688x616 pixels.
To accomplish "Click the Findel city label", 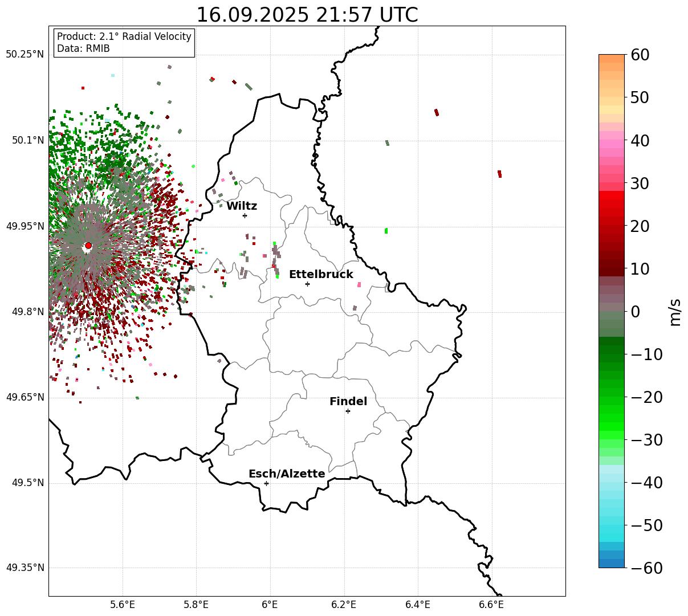I will pos(348,401).
